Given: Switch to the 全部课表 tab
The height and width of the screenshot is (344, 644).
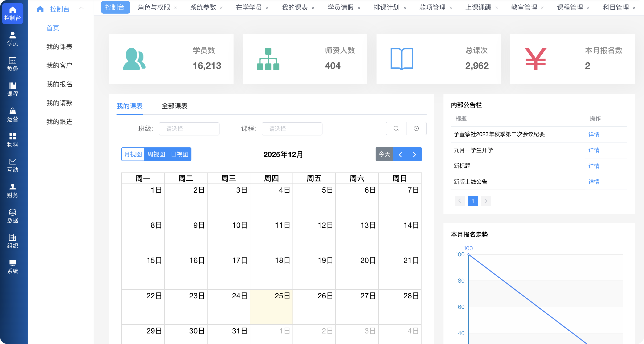Looking at the screenshot, I should point(175,106).
